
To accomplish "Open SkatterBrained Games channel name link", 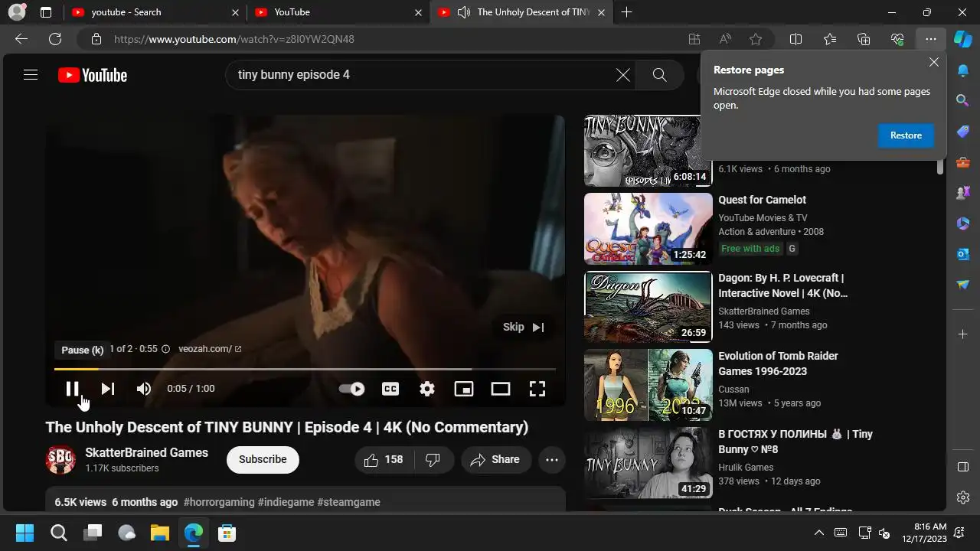I will (147, 452).
